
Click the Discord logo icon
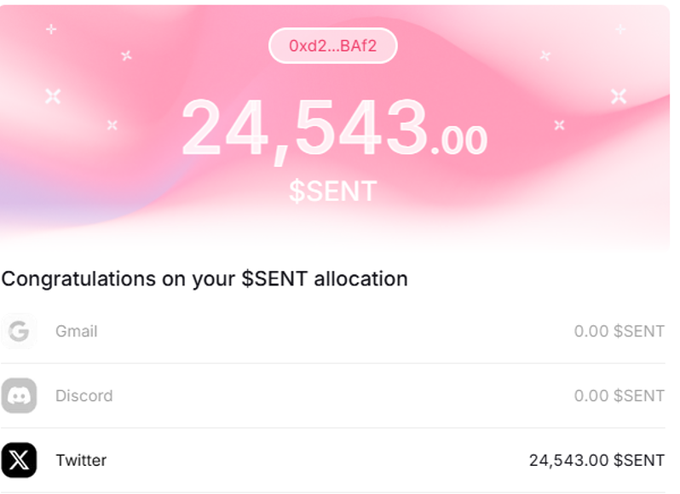point(19,396)
